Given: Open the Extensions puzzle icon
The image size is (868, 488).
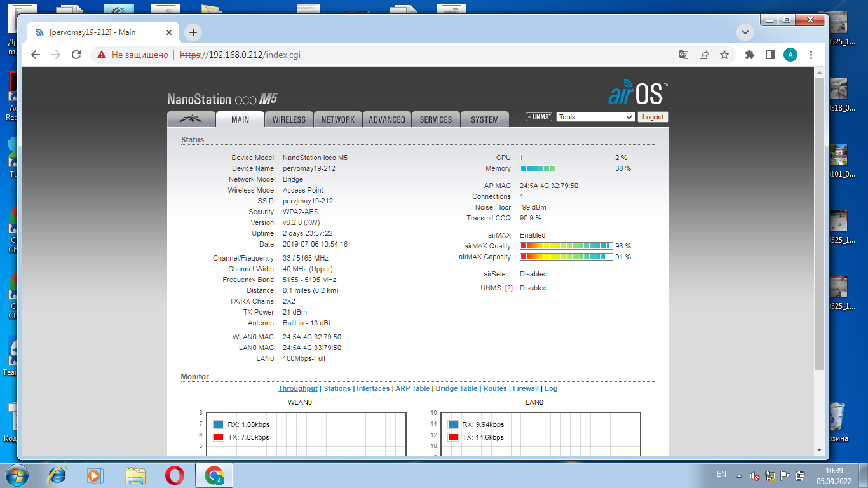Looking at the screenshot, I should tap(750, 55).
